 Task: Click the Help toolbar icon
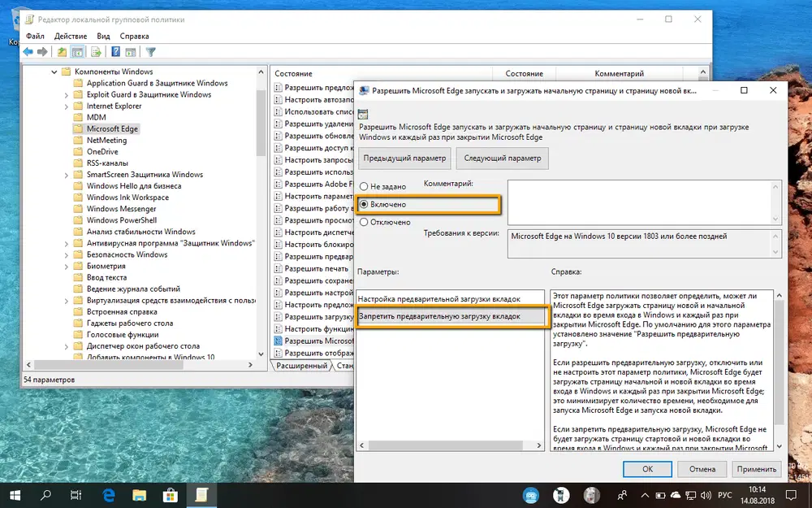[x=115, y=51]
